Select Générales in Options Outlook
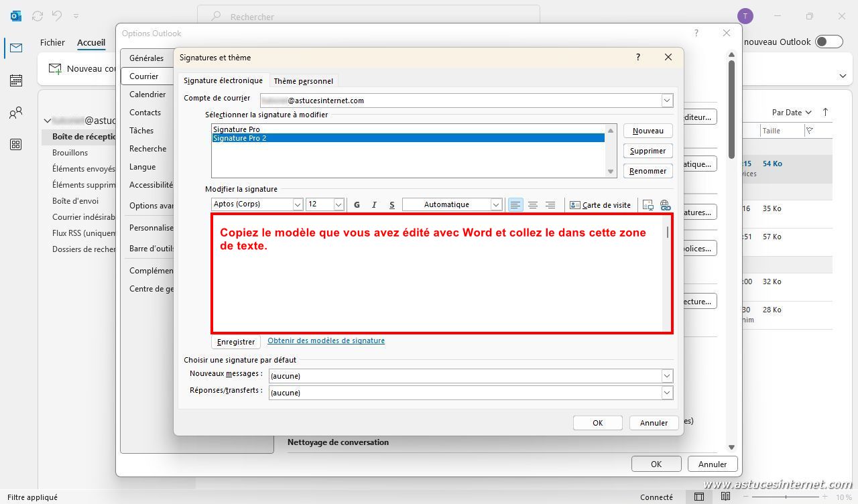 coord(147,58)
